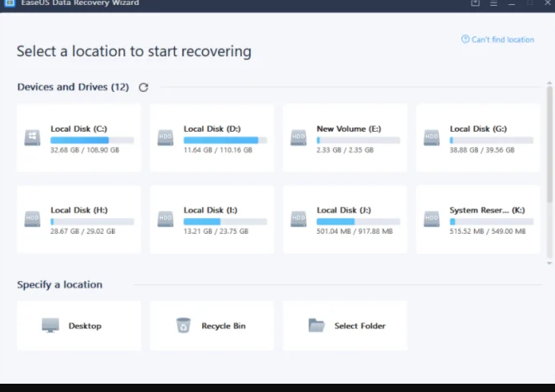Click the usage bar of Local Disk (D:)
The height and width of the screenshot is (392, 555).
coord(225,140)
